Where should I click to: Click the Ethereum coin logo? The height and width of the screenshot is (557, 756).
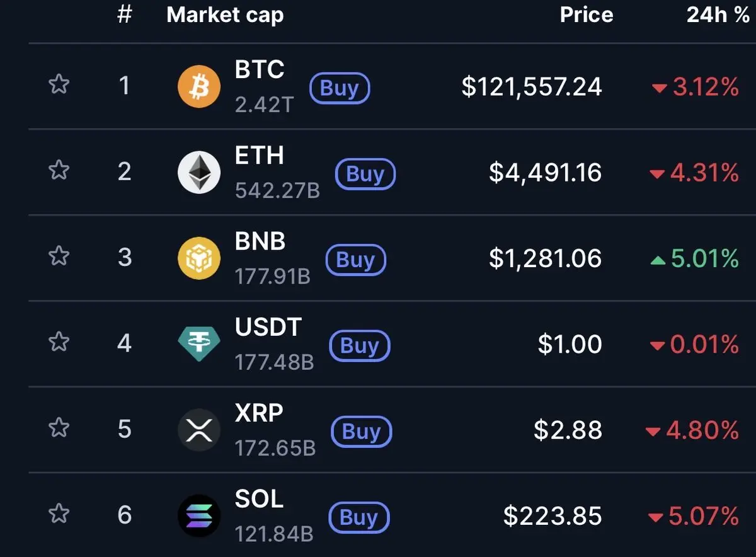199,172
